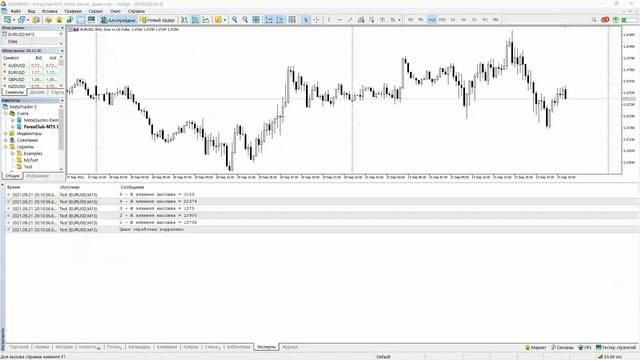
Task: Select the horizontal line drawing tool
Action: pos(340,20)
